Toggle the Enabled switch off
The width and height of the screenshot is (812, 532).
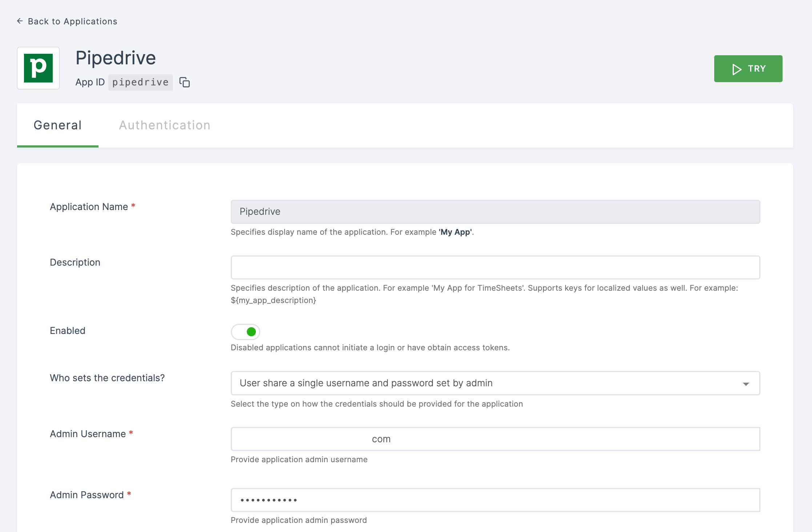coord(245,332)
